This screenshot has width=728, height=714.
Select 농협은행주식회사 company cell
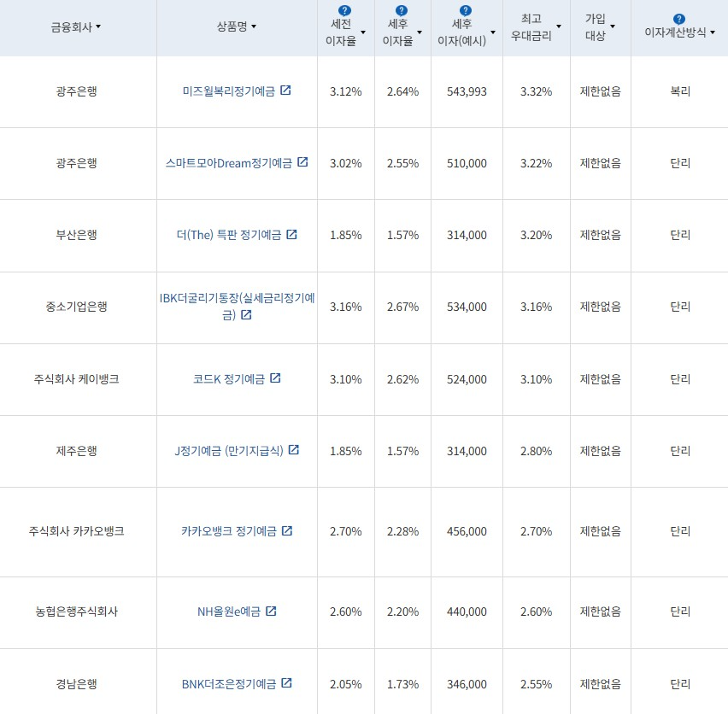click(77, 612)
